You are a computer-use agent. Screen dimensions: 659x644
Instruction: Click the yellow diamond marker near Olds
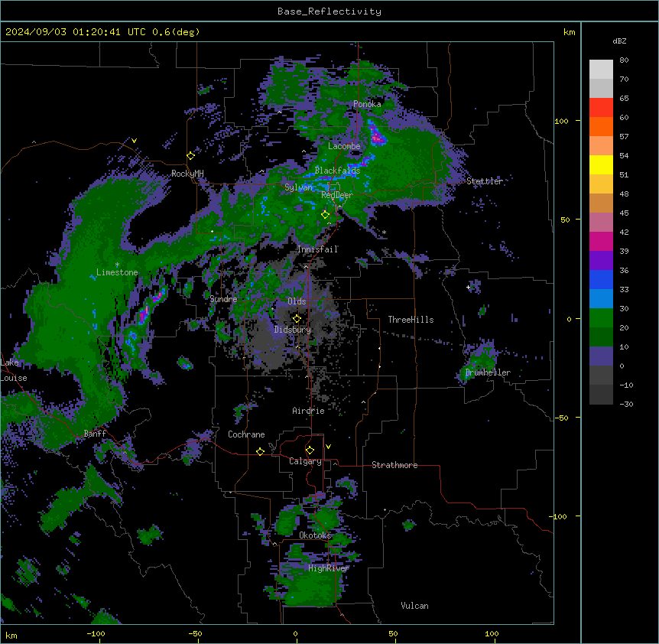(297, 319)
